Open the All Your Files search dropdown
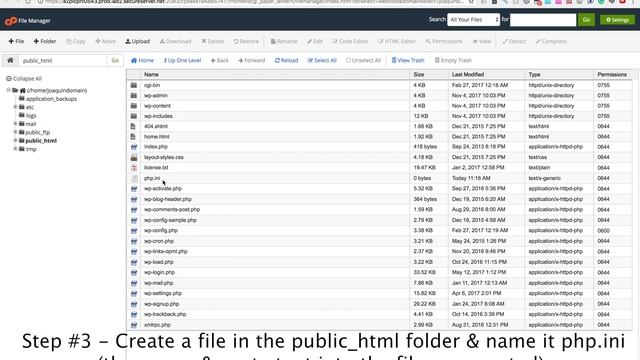This screenshot has width=640, height=360. [x=473, y=20]
